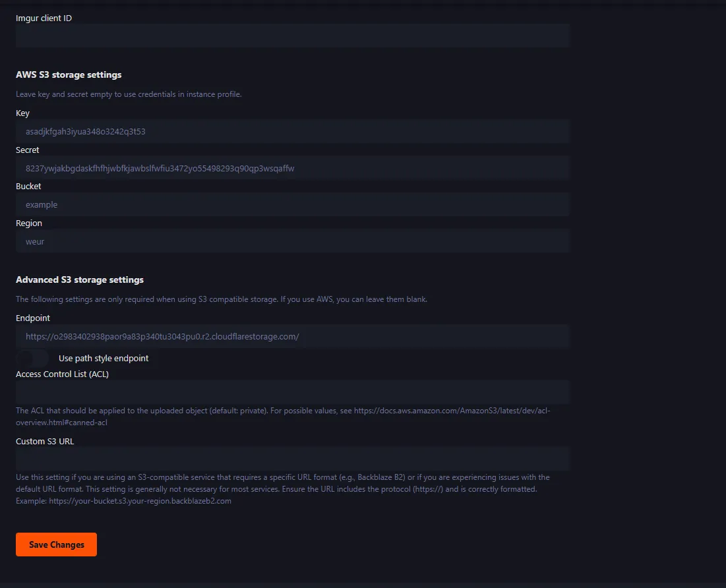This screenshot has height=588, width=726.
Task: Click the 'AWS S3 storage settings' heading
Action: (x=69, y=75)
